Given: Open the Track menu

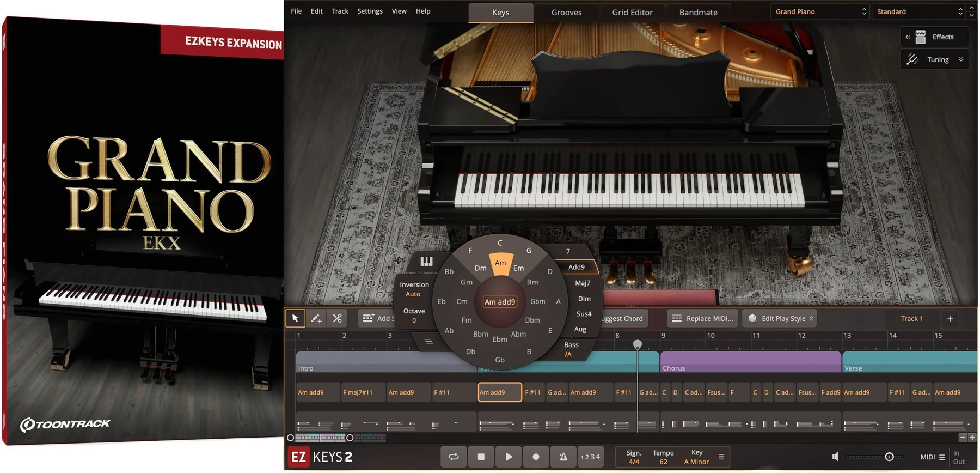Looking at the screenshot, I should click(x=340, y=11).
